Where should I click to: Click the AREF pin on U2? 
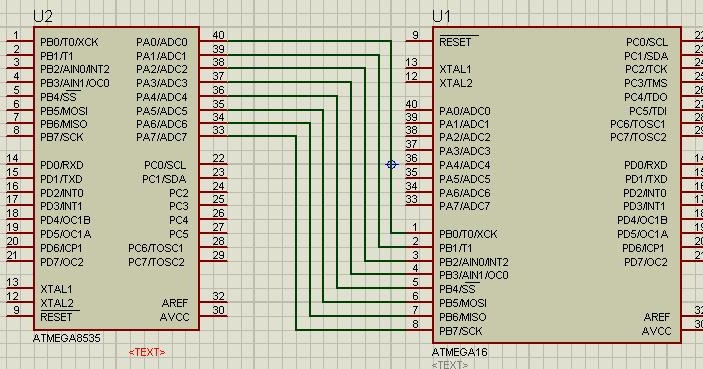point(175,303)
